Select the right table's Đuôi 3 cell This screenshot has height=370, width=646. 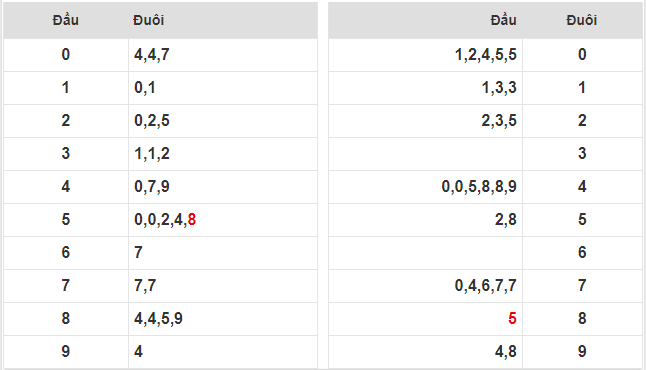pos(582,154)
